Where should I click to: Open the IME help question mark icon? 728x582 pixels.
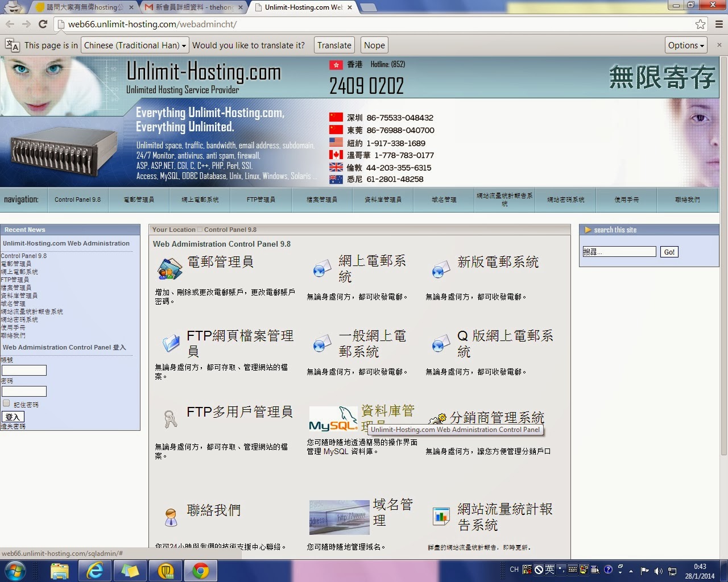(x=608, y=569)
